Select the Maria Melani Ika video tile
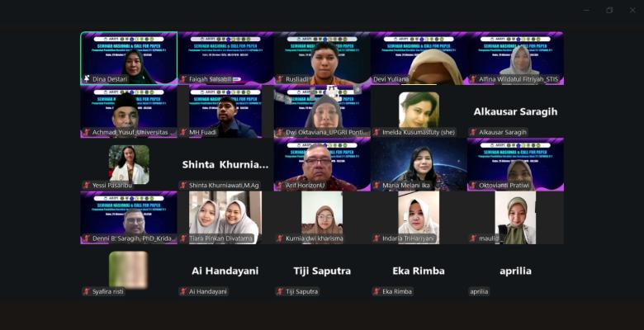This screenshot has width=644, height=330. coord(419,165)
